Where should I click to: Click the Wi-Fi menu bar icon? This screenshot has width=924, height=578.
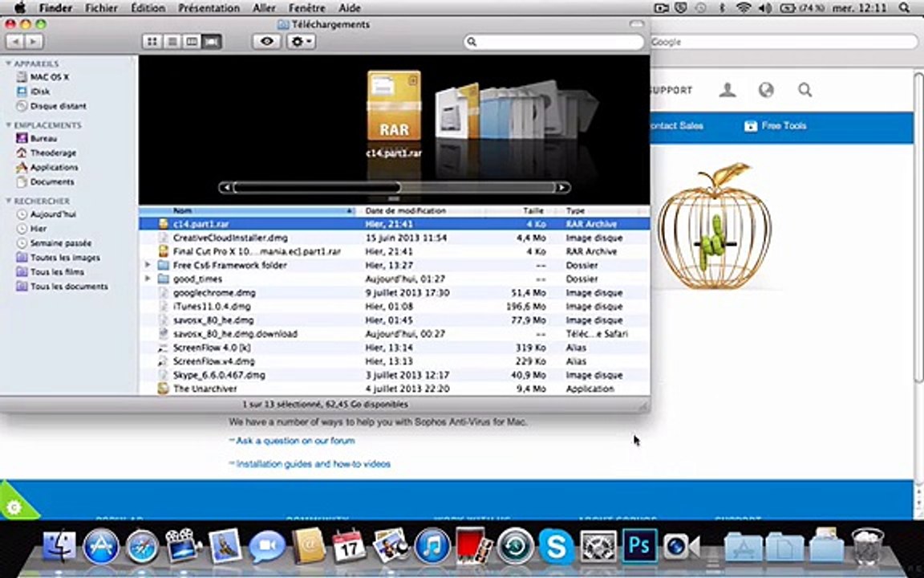point(744,8)
